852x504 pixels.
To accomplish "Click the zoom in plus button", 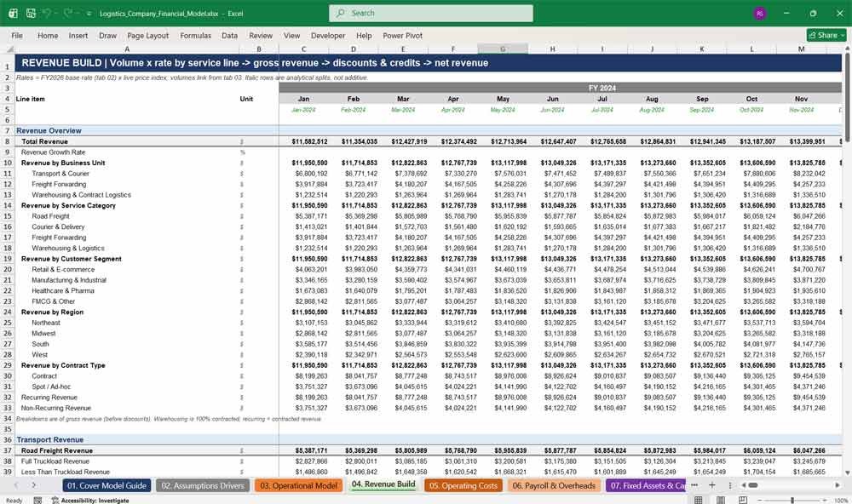I will click(x=825, y=501).
